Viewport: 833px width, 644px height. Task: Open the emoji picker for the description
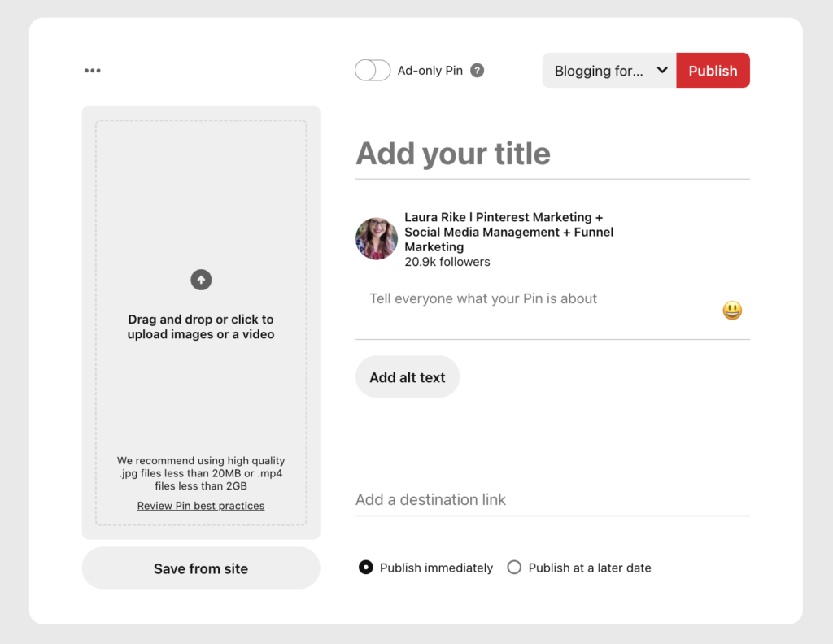click(x=731, y=310)
